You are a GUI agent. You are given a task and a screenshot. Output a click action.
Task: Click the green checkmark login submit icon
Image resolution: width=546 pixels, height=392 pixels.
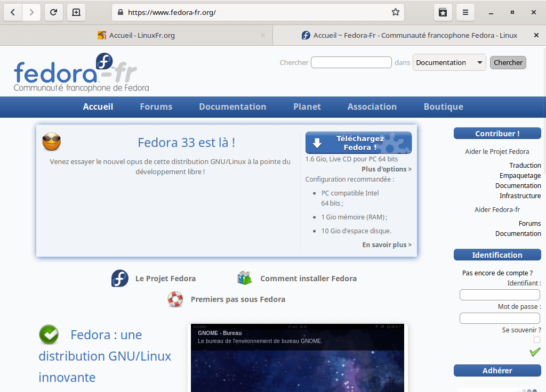pyautogui.click(x=535, y=352)
